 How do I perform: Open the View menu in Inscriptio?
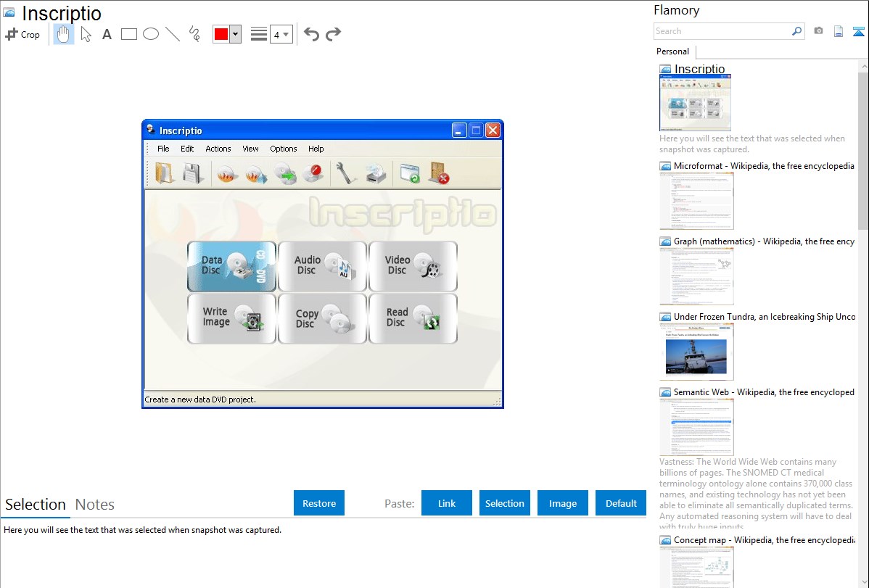[x=250, y=149]
